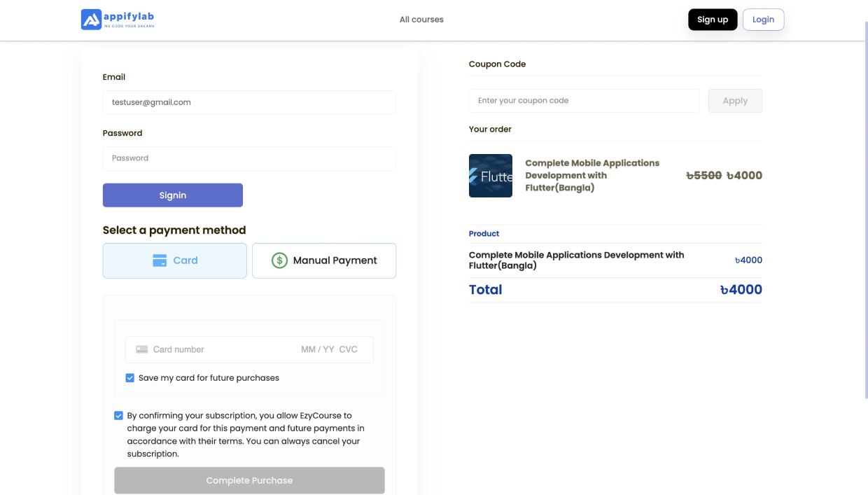
Task: Click the coupon code entry field
Action: 584,101
